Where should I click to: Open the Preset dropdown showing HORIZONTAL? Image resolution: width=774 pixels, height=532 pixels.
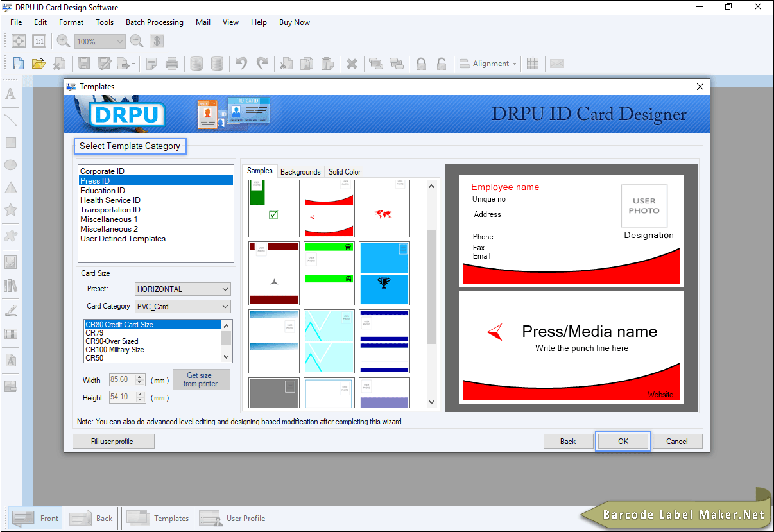(x=182, y=289)
